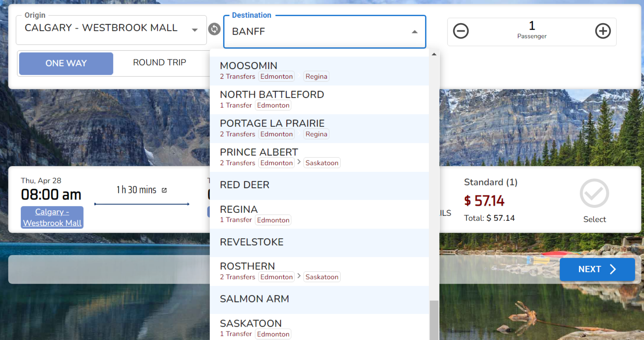Click the destination list scrollbar thumb
The image size is (644, 340).
[x=434, y=320]
